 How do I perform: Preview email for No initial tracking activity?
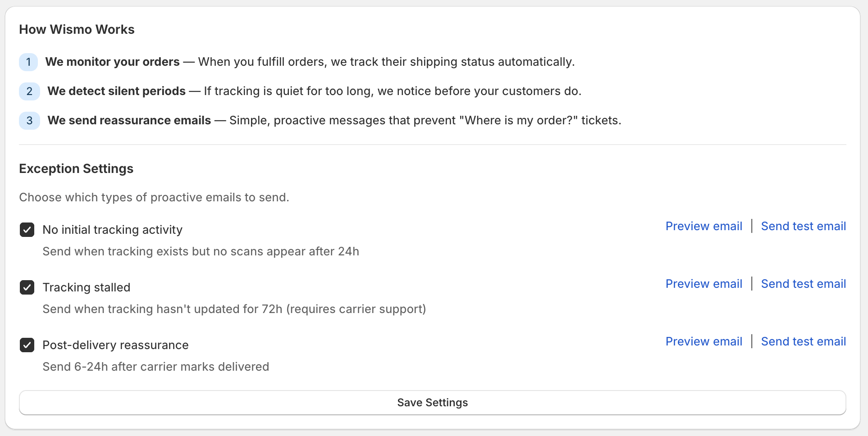[x=704, y=226]
